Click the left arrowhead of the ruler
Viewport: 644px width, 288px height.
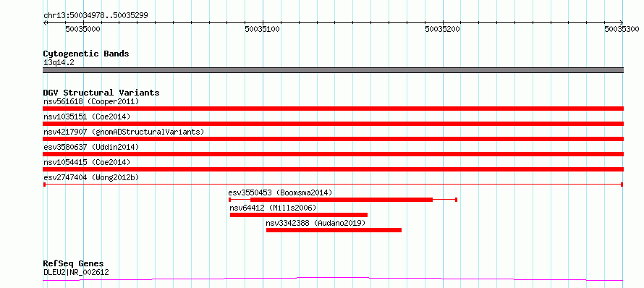pyautogui.click(x=45, y=23)
